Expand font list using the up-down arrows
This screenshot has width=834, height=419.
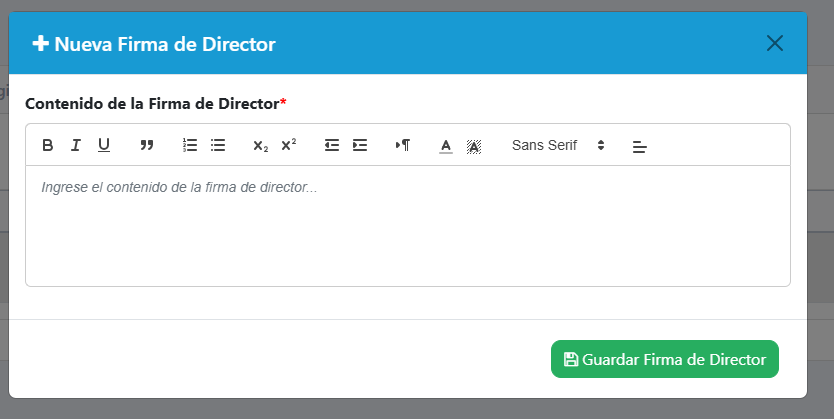pyautogui.click(x=601, y=145)
